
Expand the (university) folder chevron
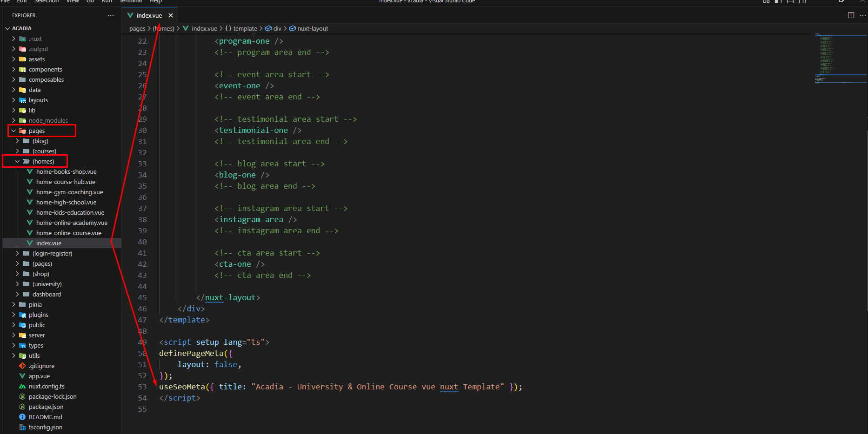pyautogui.click(x=17, y=284)
